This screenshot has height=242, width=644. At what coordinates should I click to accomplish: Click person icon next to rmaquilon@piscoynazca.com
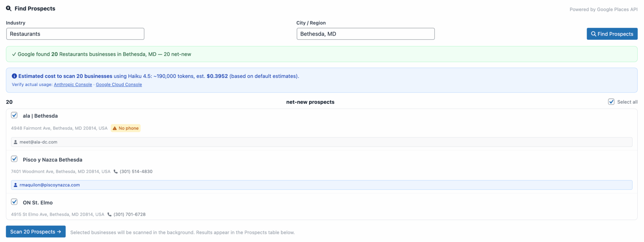[x=15, y=185]
